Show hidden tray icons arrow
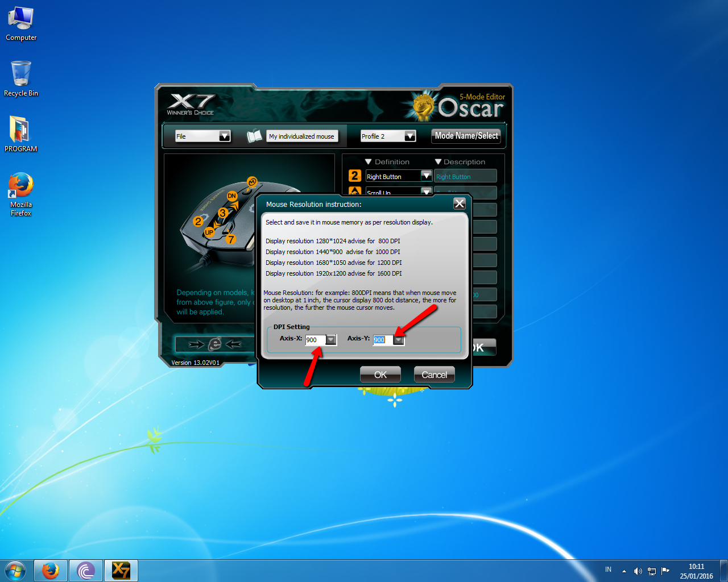728x582 pixels. 624,571
